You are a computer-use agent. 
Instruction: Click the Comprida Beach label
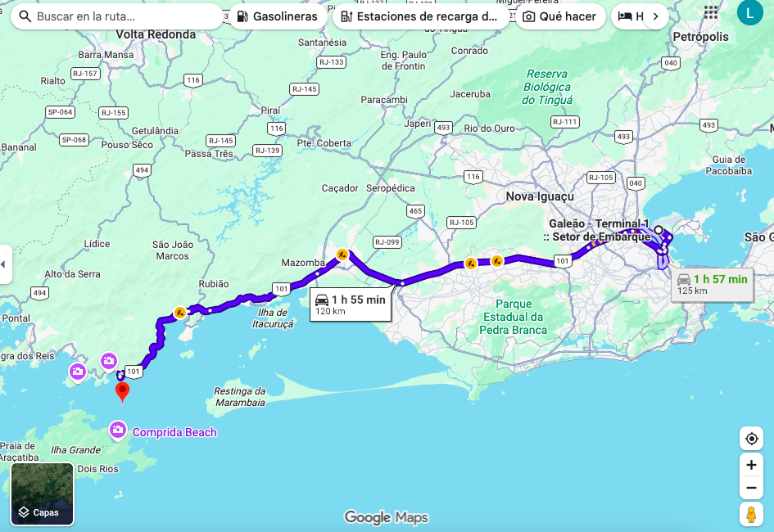174,432
